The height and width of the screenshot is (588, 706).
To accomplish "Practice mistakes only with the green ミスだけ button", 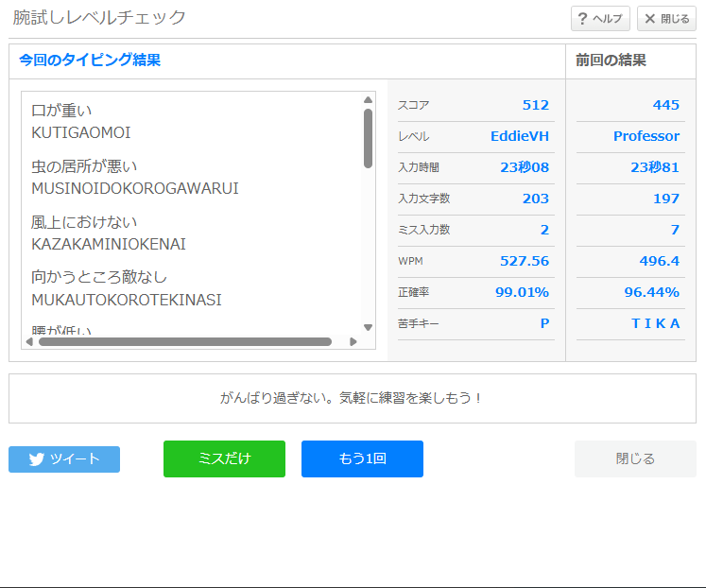I will click(224, 459).
